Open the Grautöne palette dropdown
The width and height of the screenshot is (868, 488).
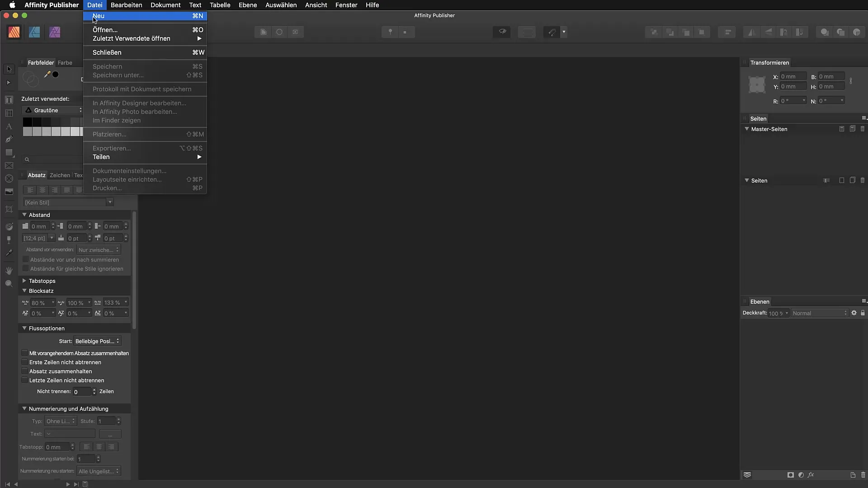(53, 110)
